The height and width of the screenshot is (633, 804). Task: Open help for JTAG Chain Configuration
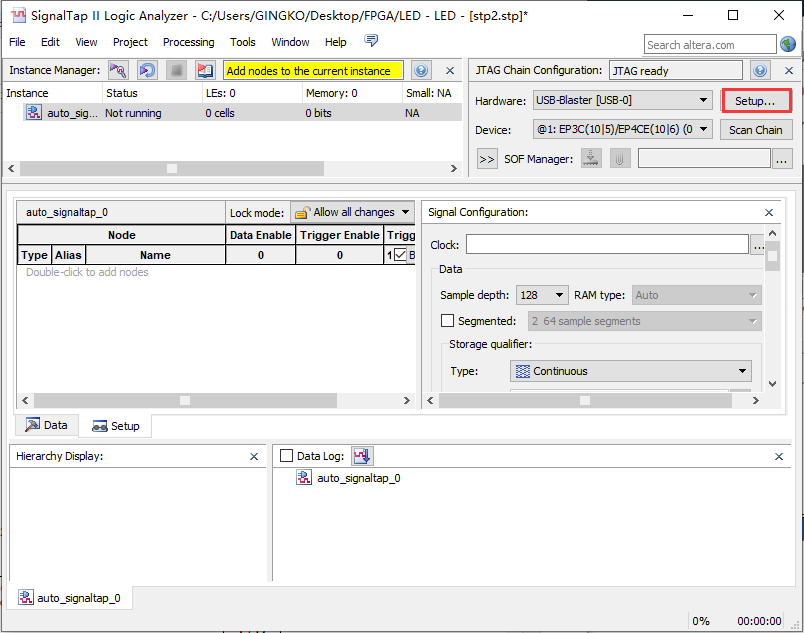760,71
